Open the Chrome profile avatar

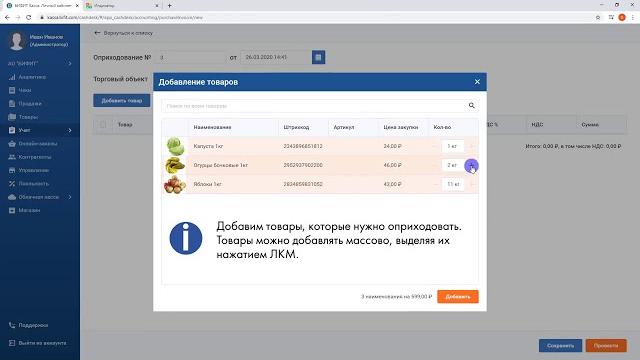point(622,18)
